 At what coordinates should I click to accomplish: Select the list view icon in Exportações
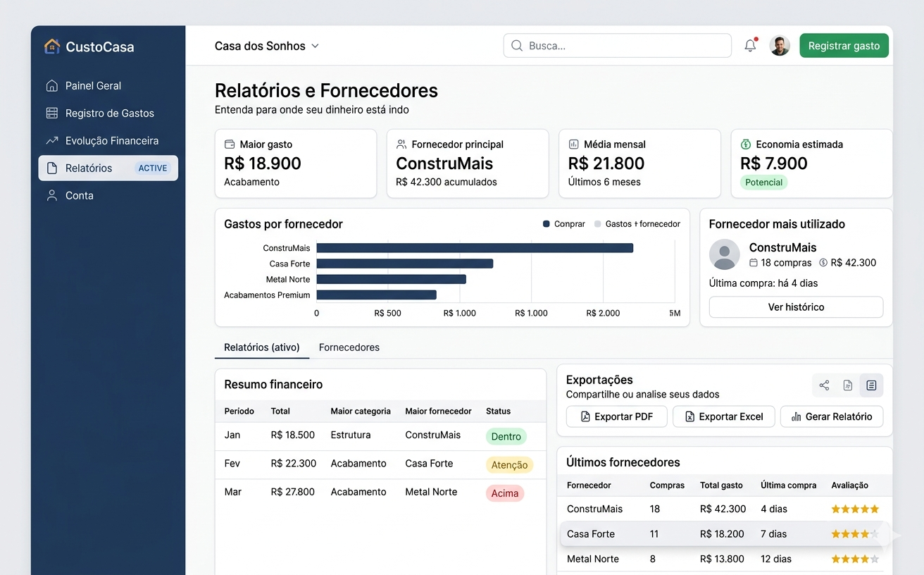(871, 385)
